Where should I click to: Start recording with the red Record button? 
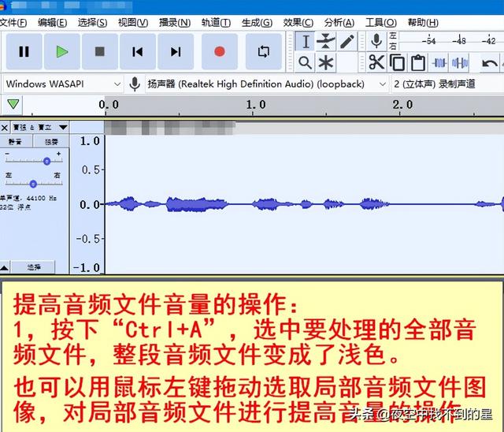tap(220, 51)
